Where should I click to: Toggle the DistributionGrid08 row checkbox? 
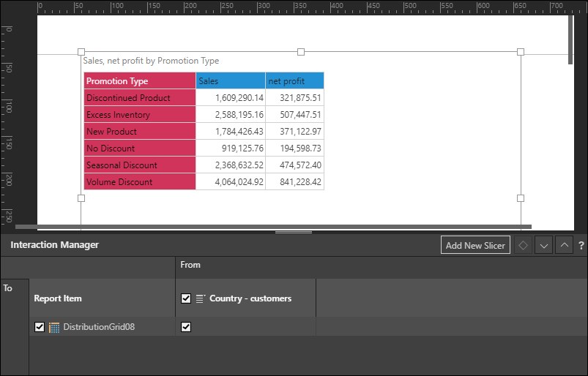40,327
